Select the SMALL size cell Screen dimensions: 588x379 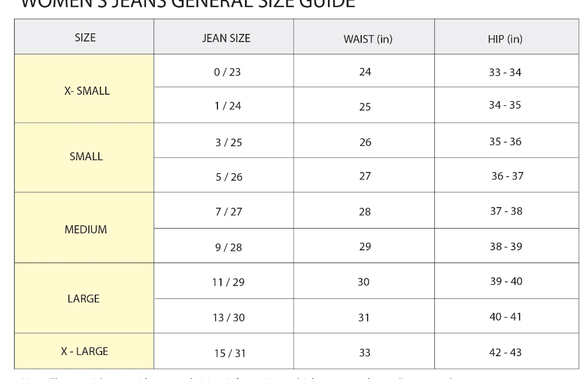[86, 157]
